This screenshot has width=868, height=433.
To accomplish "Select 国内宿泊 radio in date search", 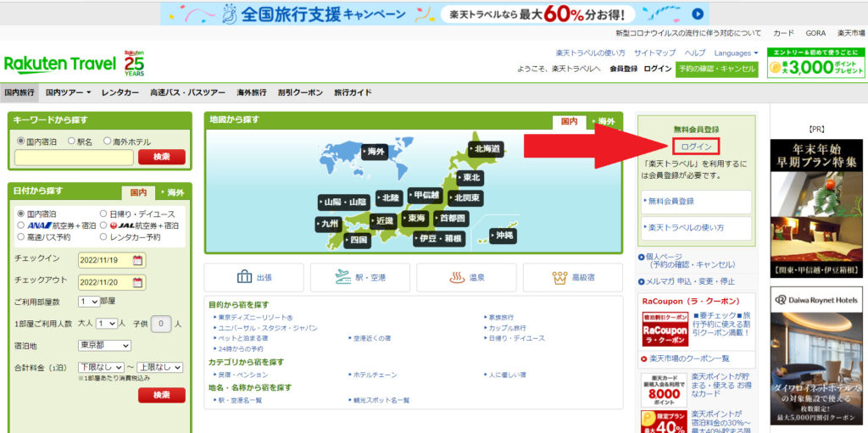I will [21, 214].
